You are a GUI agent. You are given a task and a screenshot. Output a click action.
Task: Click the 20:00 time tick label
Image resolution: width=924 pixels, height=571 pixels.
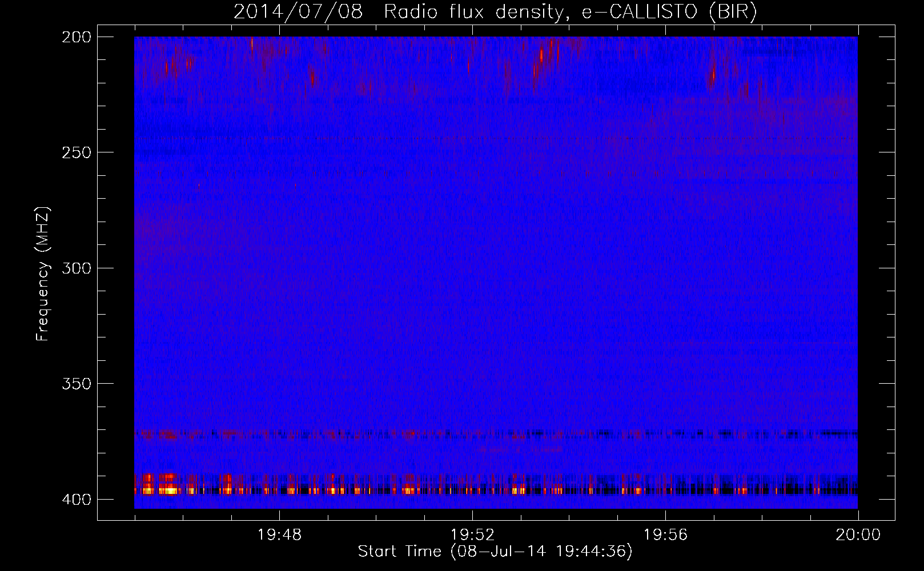tap(858, 535)
